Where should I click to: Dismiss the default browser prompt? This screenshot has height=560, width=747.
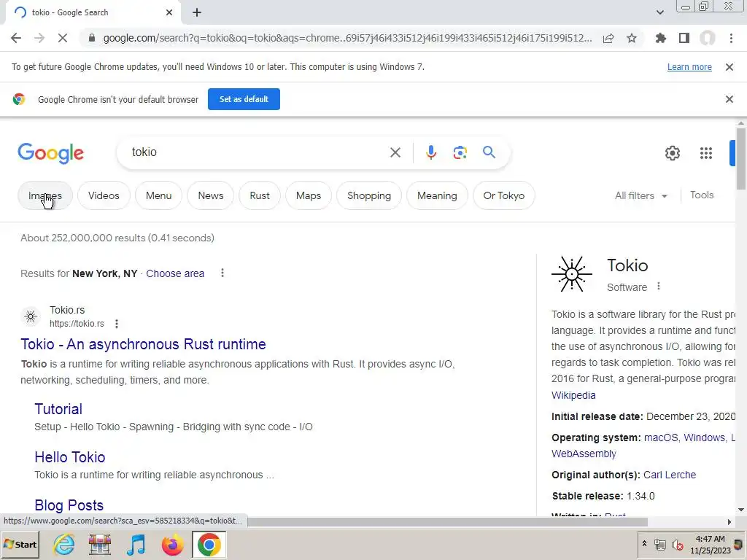pos(729,99)
